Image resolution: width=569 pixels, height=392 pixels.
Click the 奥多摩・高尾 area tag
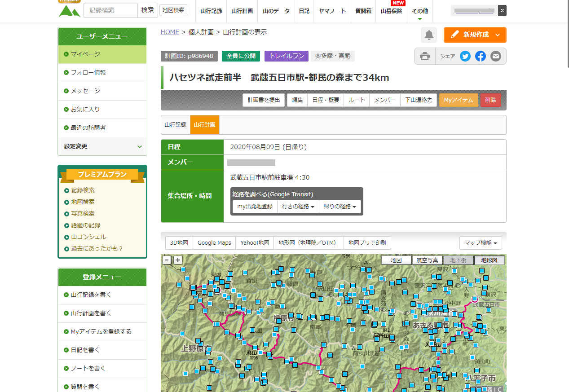point(333,56)
